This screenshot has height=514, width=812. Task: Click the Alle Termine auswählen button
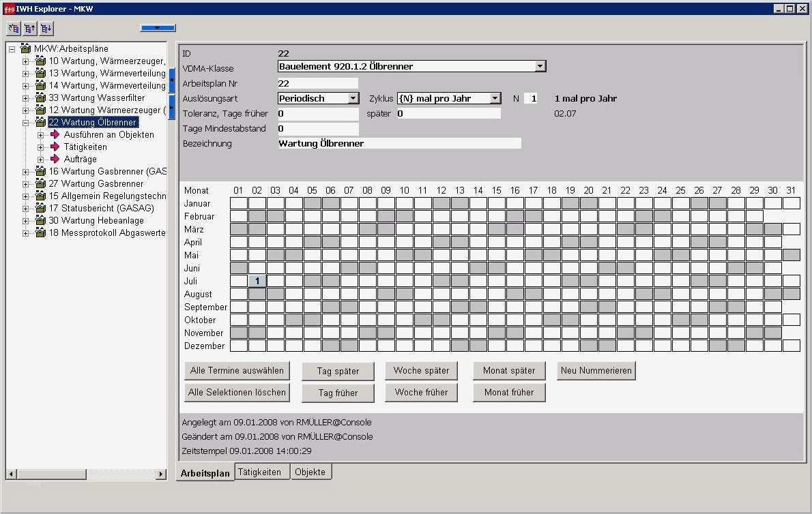237,371
